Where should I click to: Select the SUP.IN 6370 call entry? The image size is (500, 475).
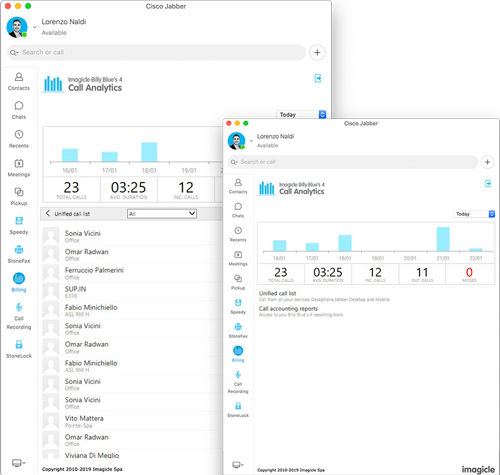(x=133, y=292)
